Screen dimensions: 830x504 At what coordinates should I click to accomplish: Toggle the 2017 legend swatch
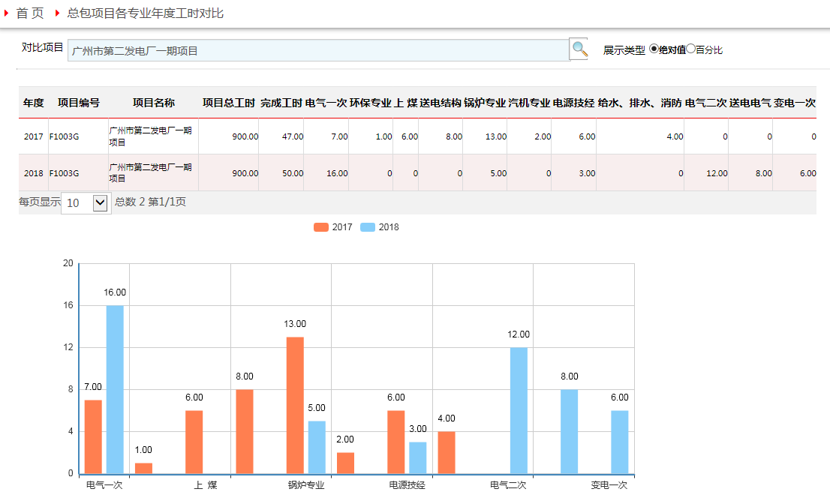click(x=321, y=227)
